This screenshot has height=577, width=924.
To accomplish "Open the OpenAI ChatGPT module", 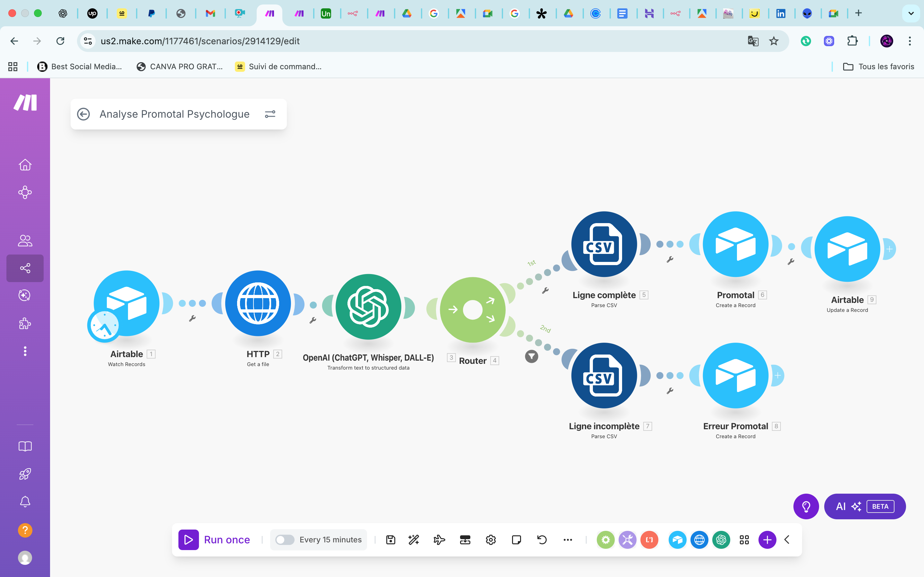I will (368, 306).
